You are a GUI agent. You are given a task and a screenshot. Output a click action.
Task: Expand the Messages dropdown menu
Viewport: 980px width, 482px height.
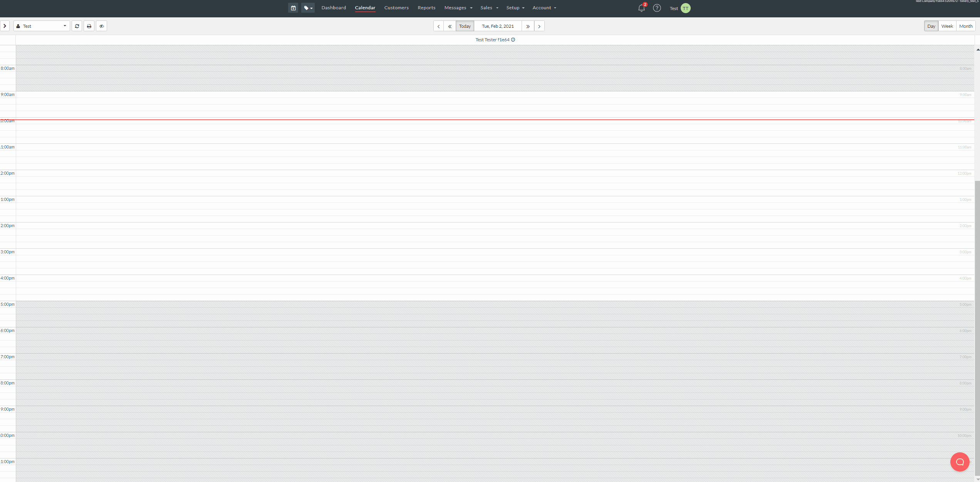(x=458, y=7)
